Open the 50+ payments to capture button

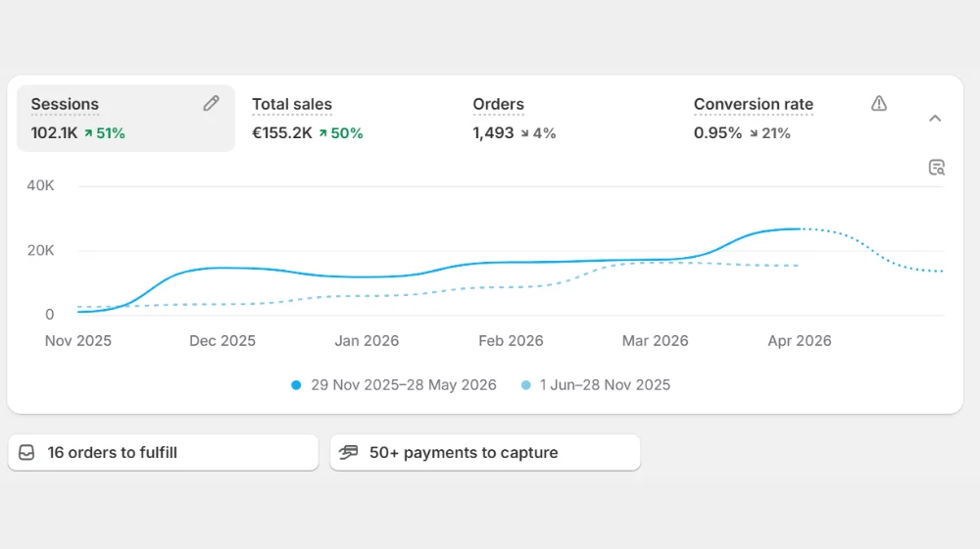click(485, 452)
